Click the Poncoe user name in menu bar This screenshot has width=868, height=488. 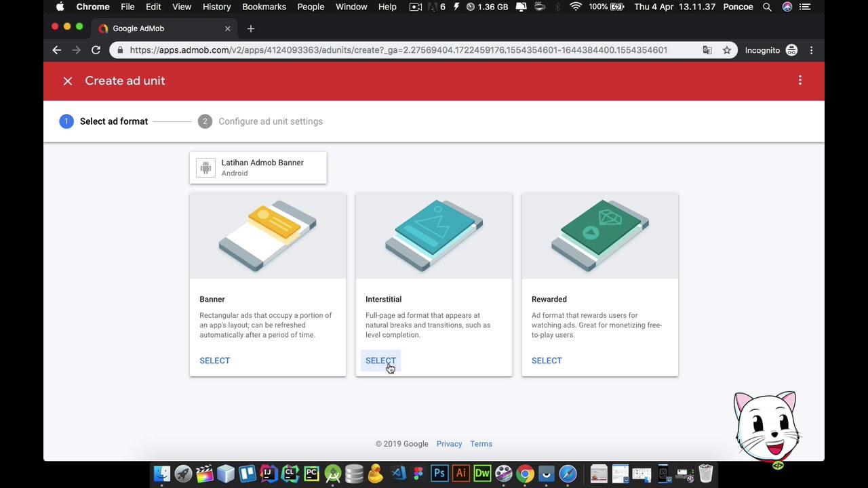coord(738,7)
